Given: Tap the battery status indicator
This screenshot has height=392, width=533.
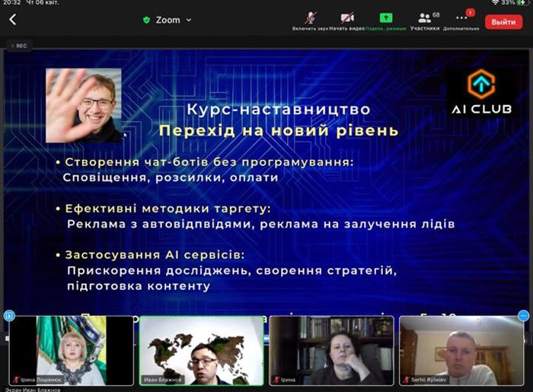Looking at the screenshot, I should tap(522, 2).
